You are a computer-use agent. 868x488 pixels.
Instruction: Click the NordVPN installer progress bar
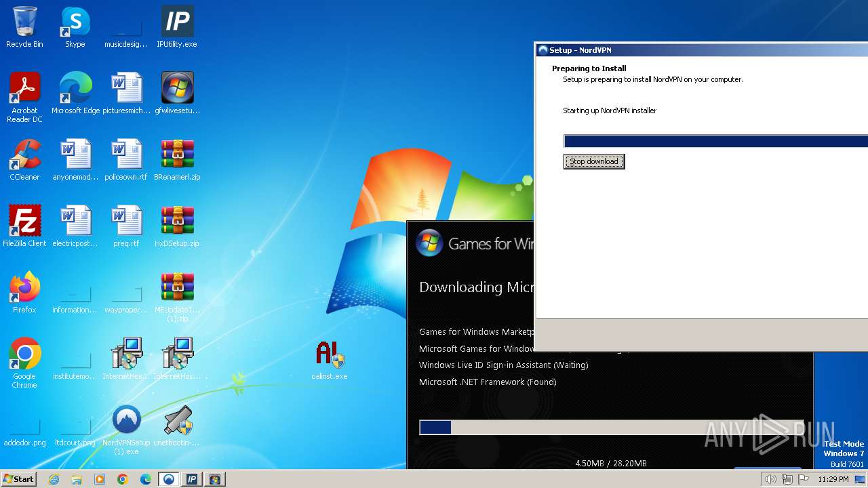click(715, 141)
